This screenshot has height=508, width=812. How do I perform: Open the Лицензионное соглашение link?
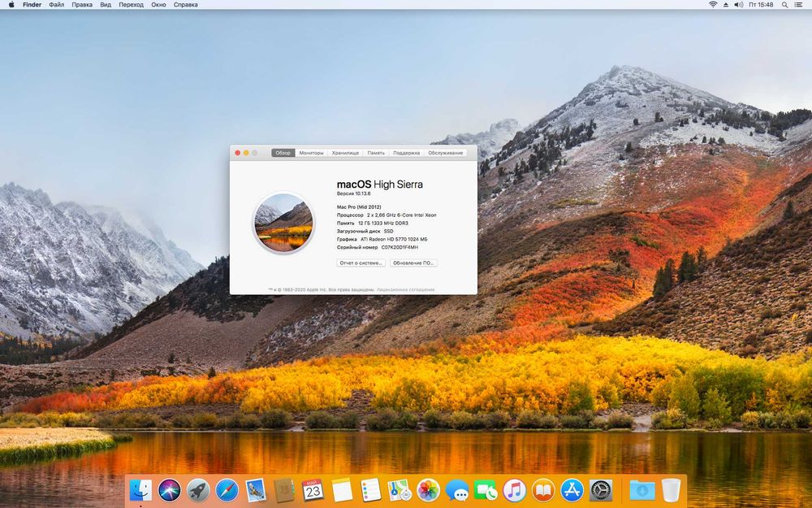click(x=405, y=290)
